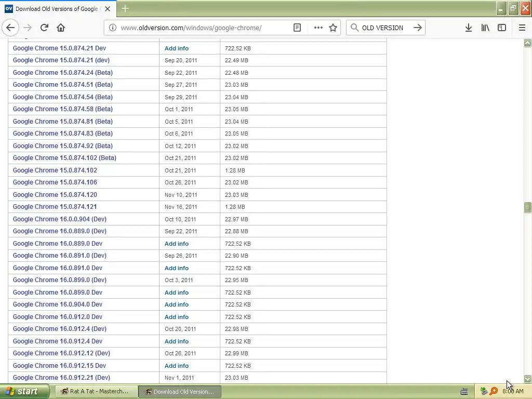The image size is (532, 399).
Task: Click the page scrollbar down arrow
Action: [x=527, y=379]
